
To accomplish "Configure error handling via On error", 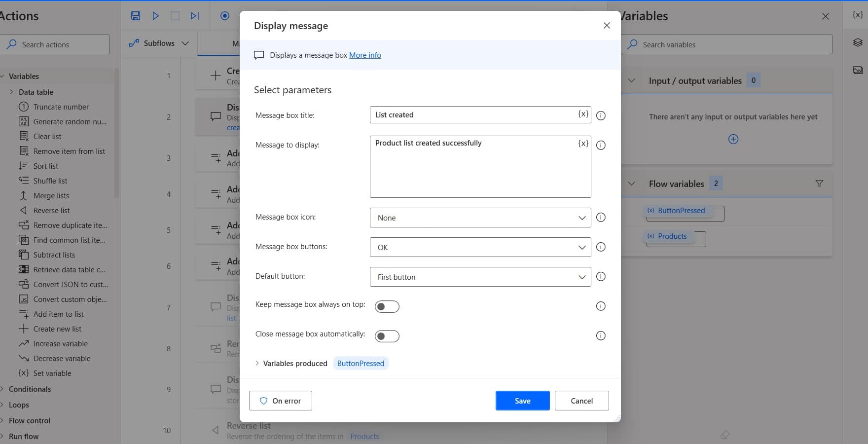I will click(x=280, y=401).
